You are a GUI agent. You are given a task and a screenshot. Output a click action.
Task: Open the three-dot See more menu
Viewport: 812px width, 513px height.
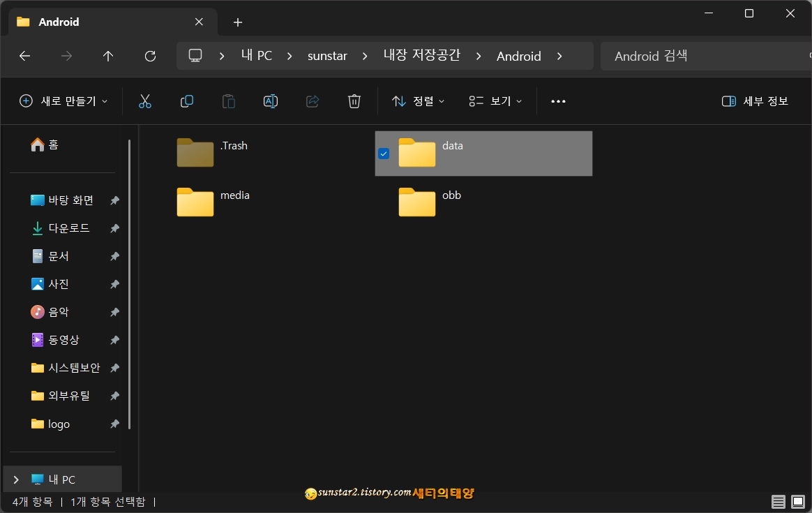558,101
